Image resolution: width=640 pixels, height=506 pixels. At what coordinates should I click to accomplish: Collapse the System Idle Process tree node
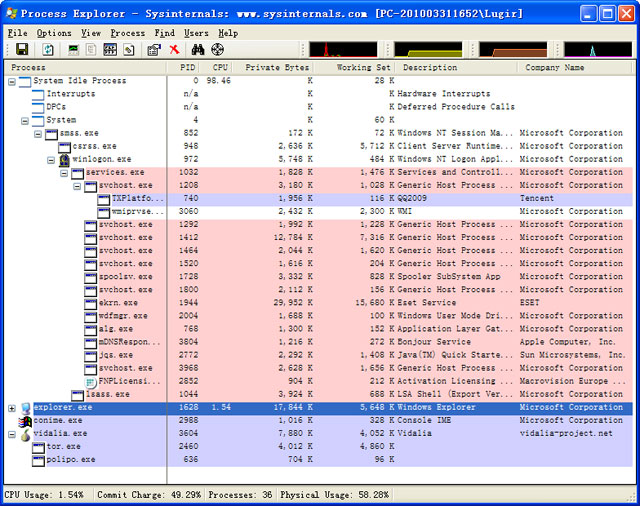12,82
